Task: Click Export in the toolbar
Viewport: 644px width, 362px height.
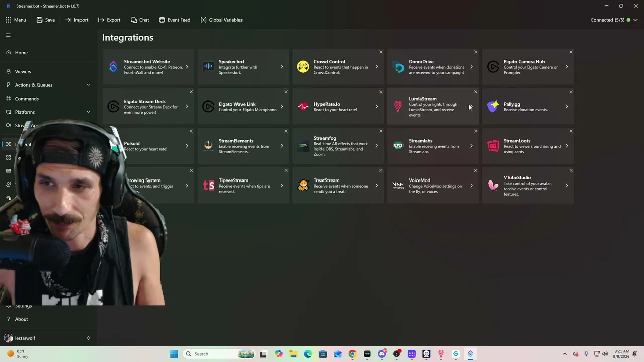Action: [109, 20]
